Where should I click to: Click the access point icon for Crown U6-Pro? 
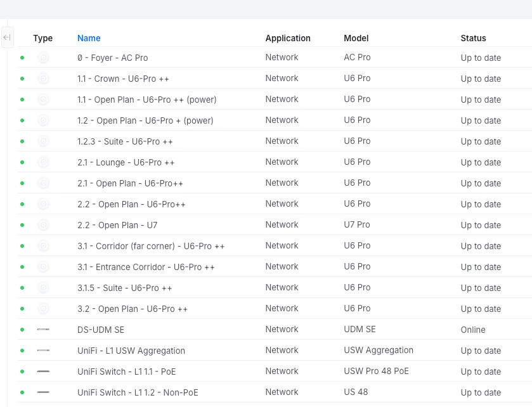coord(43,79)
